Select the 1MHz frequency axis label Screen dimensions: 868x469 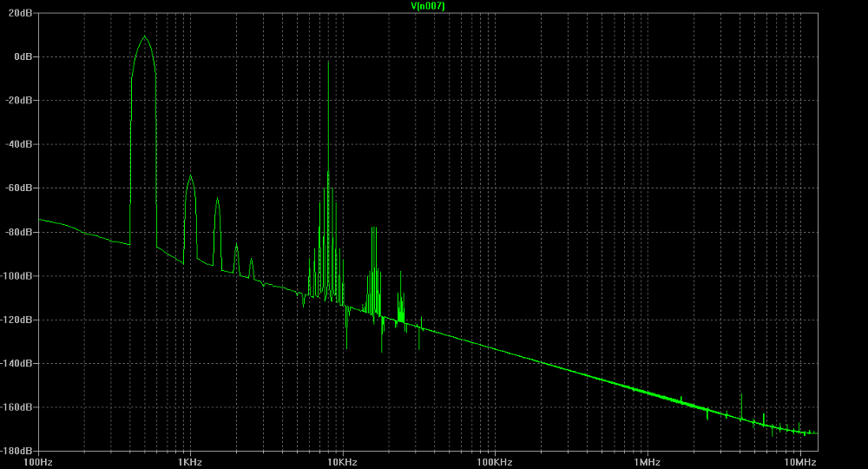point(647,461)
